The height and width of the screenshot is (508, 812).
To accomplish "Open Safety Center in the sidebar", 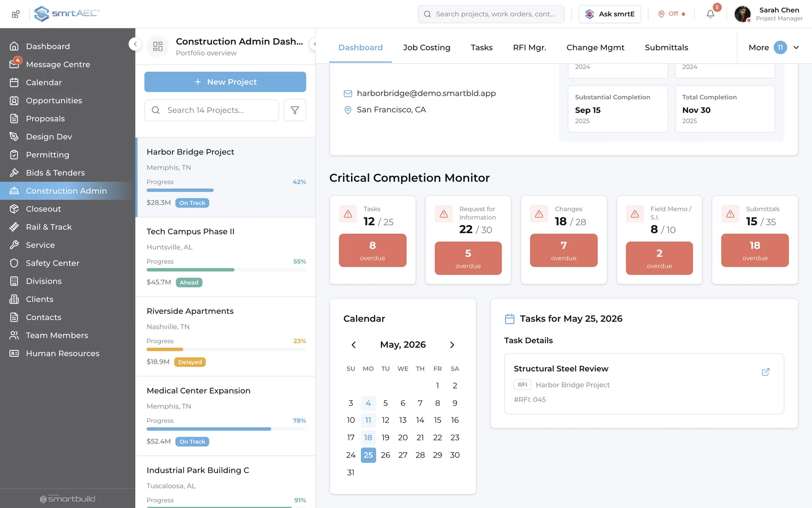I will (68, 263).
